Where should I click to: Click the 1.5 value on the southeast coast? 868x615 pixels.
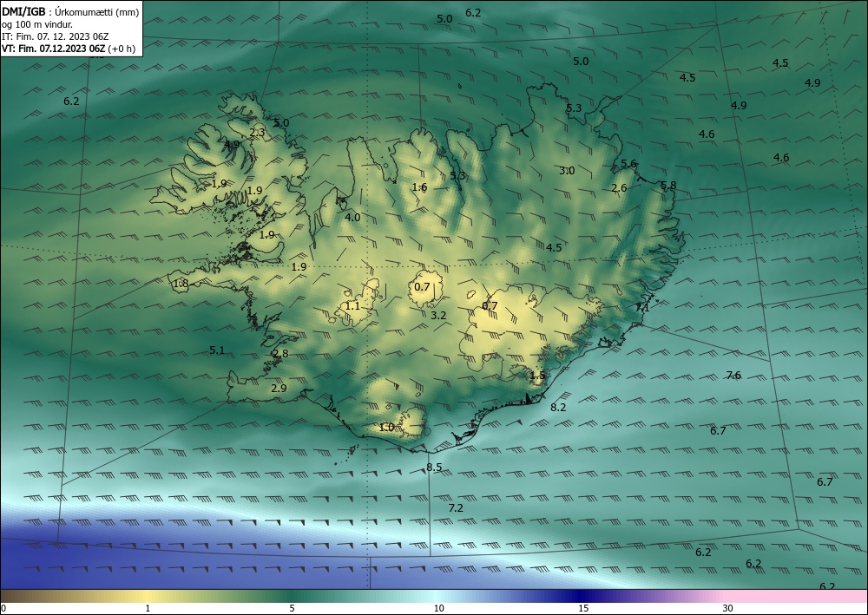click(537, 376)
